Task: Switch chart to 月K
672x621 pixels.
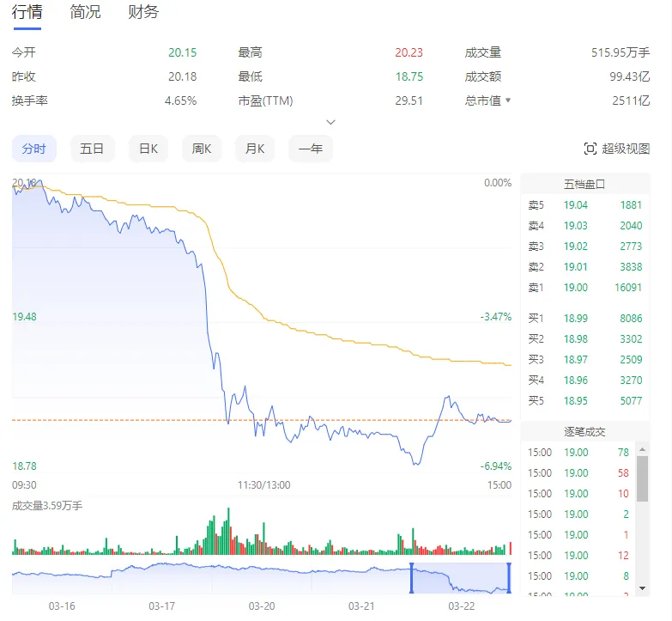Action: [x=255, y=149]
